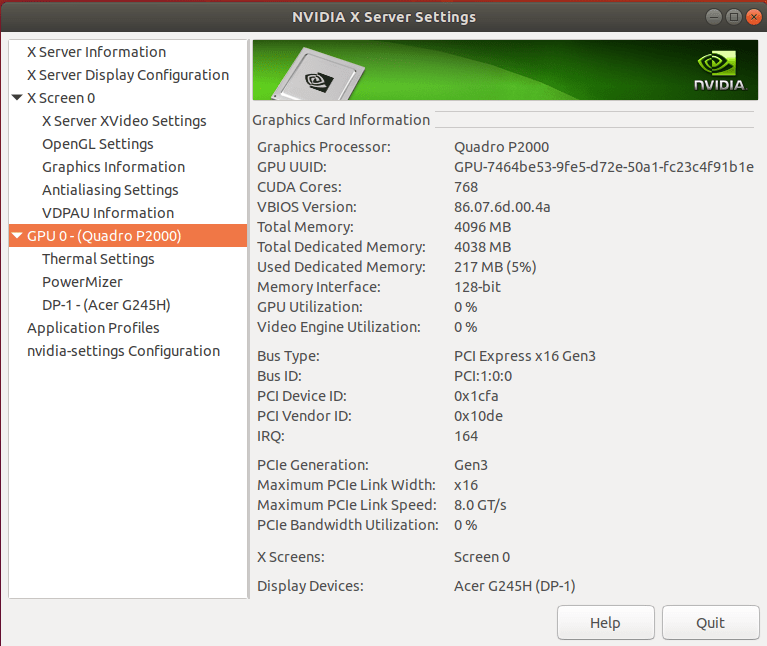Click the GPU UUID value
This screenshot has width=767, height=646.
[x=604, y=167]
